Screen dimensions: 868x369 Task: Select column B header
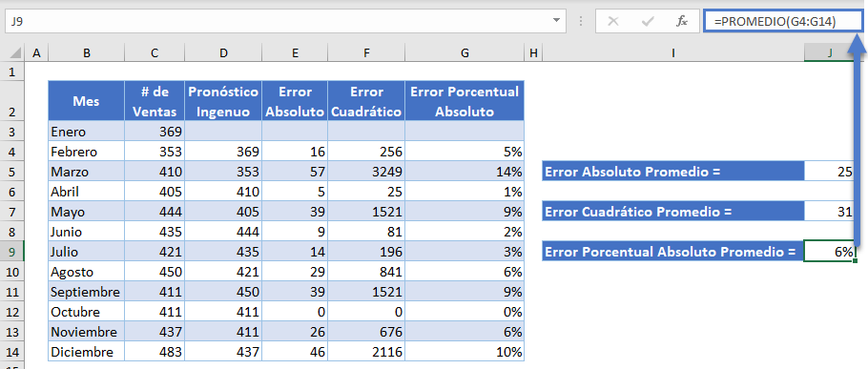(x=87, y=53)
